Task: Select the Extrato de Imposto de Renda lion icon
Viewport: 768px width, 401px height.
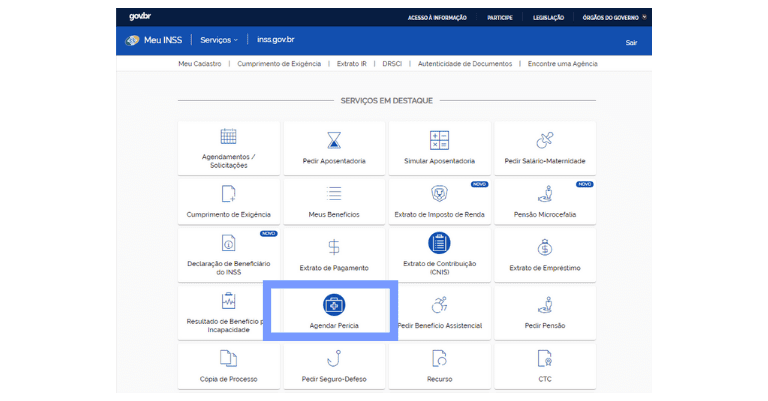Action: click(439, 194)
